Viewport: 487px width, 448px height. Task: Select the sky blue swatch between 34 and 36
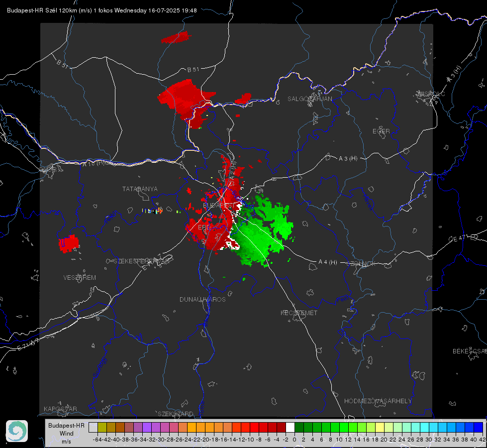(x=451, y=428)
